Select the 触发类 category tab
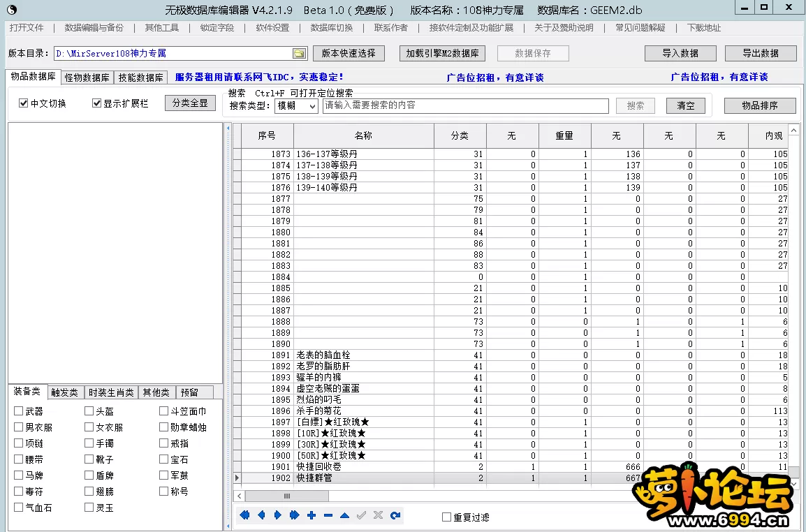 pyautogui.click(x=65, y=392)
